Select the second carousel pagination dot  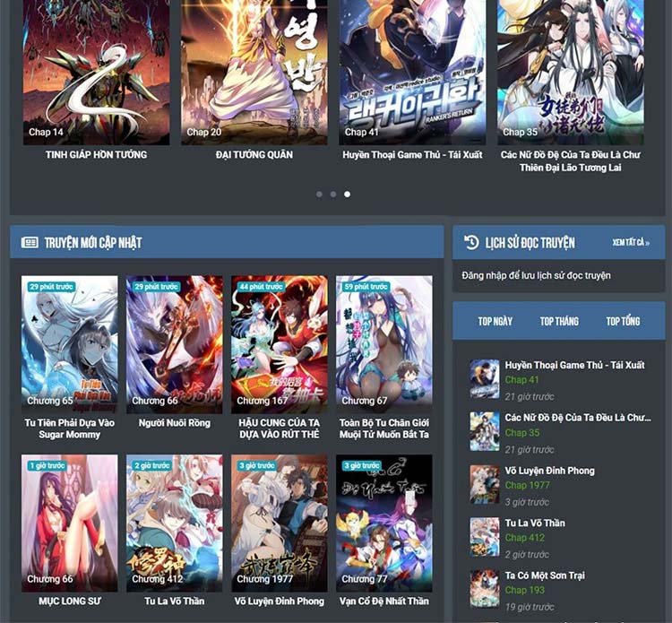point(333,194)
